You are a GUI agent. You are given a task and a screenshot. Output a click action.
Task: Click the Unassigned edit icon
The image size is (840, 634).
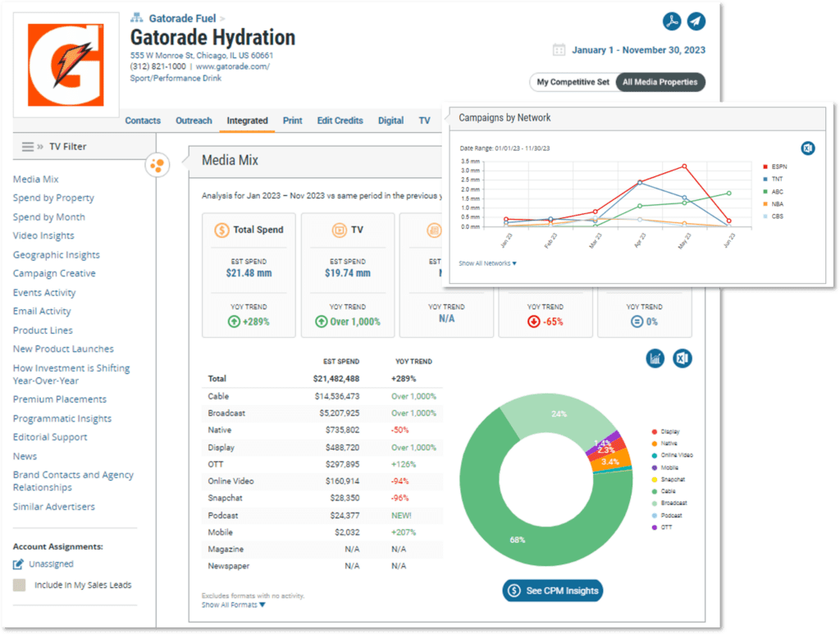click(x=18, y=563)
